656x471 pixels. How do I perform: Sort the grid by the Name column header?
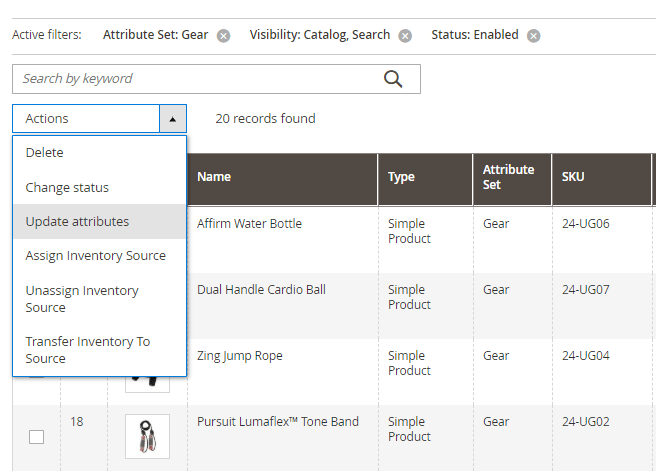[214, 177]
